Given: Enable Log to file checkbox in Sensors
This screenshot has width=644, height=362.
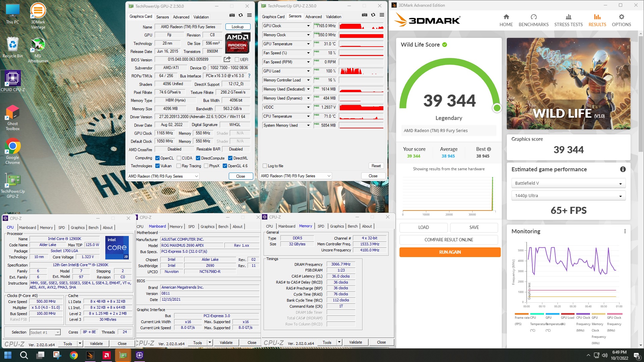Looking at the screenshot, I should 265,166.
